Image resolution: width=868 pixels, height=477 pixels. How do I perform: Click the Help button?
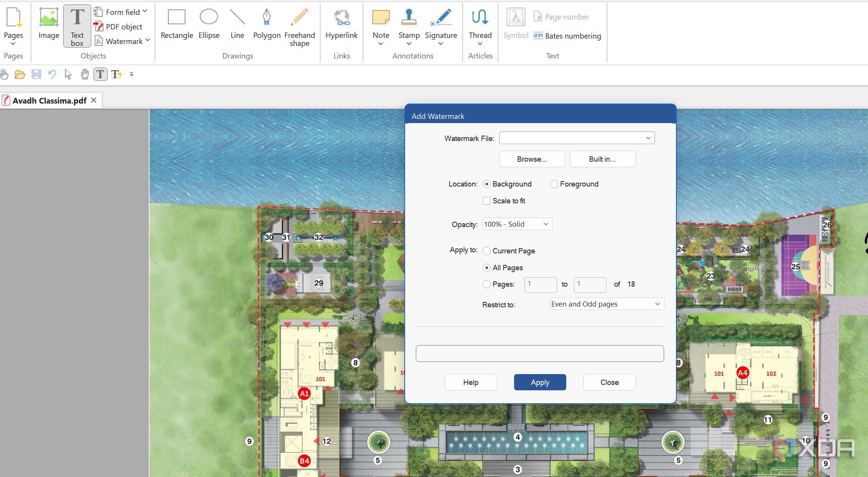click(x=471, y=383)
